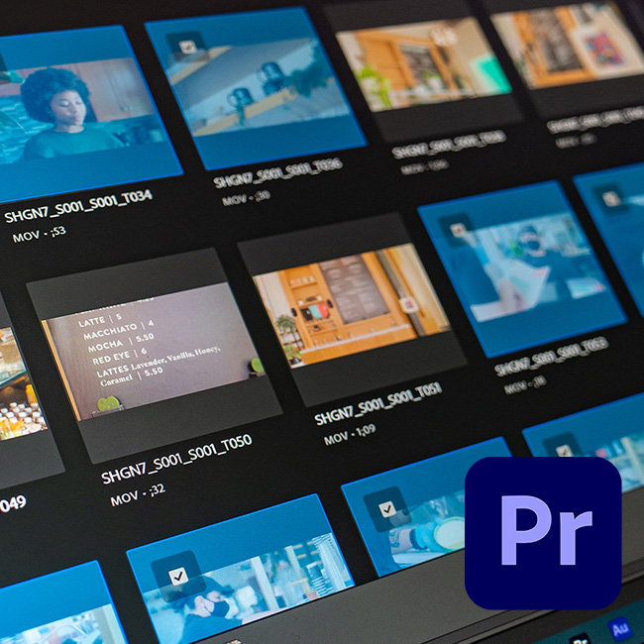This screenshot has width=644, height=644.
Task: Click the duration text MOV • 1;09
Action: coord(350,435)
